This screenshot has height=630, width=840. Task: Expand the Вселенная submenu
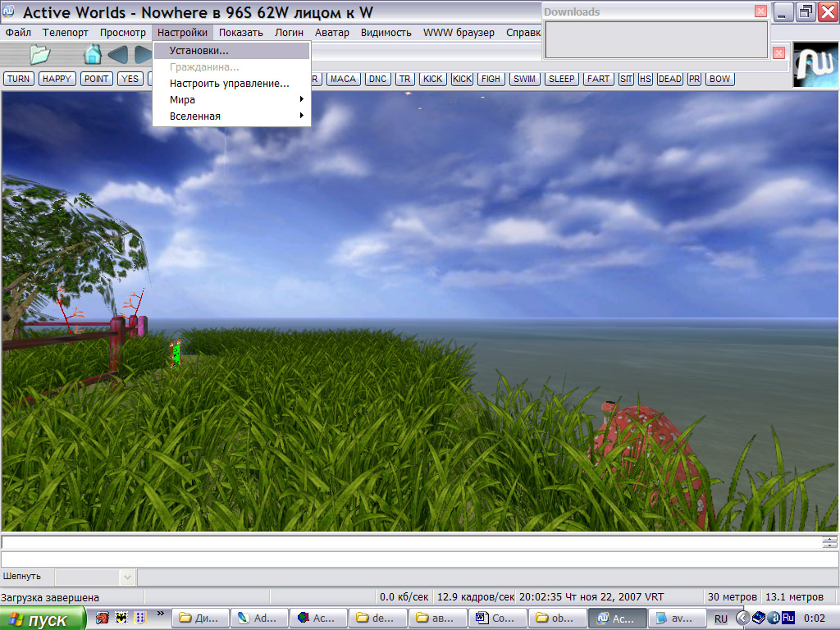(x=231, y=116)
